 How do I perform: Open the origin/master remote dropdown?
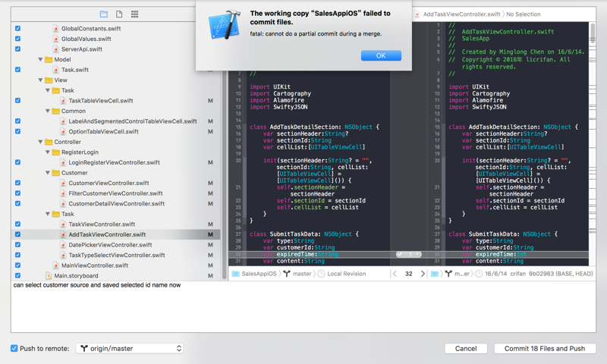click(x=130, y=349)
